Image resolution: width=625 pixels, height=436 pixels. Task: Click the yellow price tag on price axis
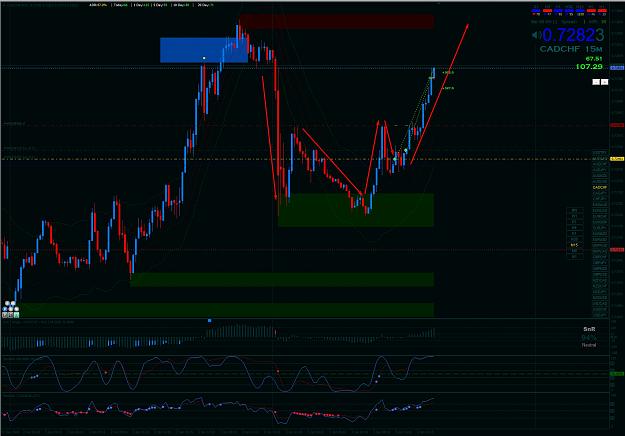tap(617, 159)
